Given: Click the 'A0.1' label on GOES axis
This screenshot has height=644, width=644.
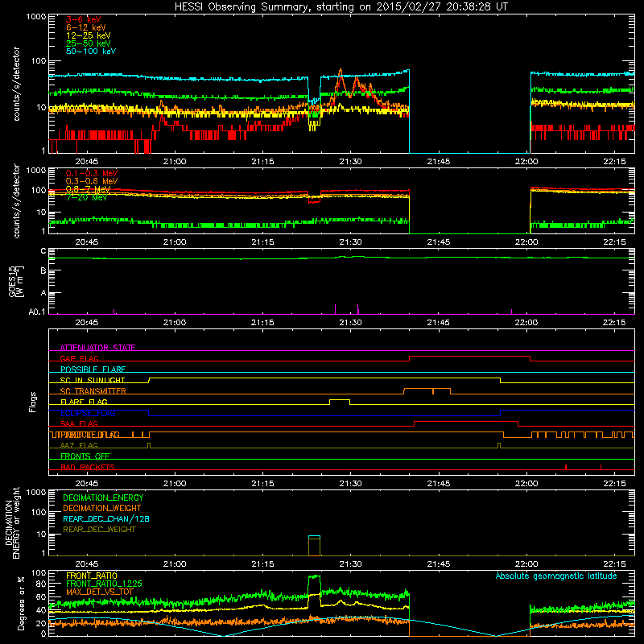Looking at the screenshot, I should pyautogui.click(x=37, y=312).
